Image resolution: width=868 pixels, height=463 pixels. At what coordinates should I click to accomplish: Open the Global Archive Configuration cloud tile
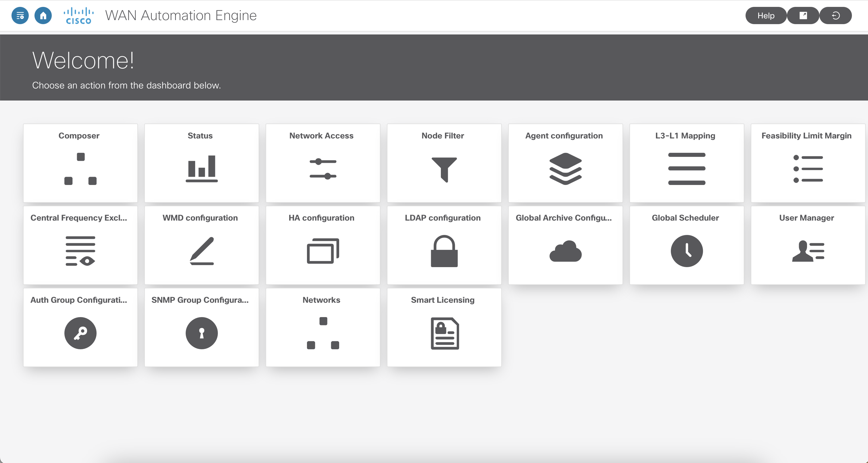[x=566, y=245]
